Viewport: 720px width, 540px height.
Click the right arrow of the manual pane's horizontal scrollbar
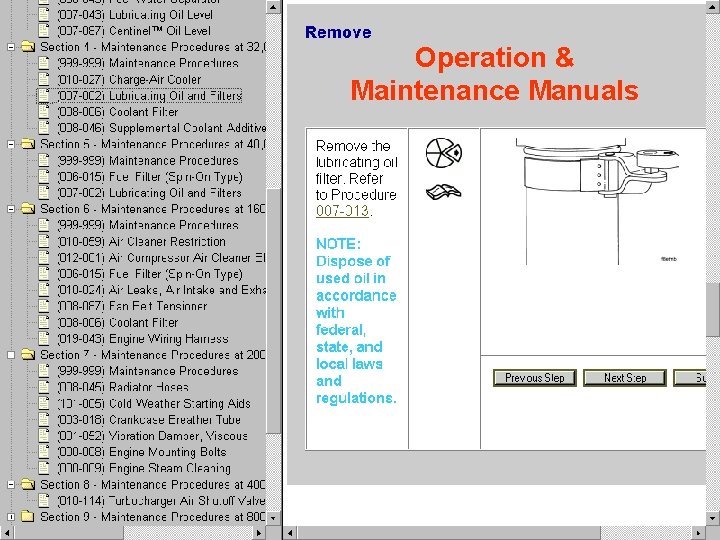[698, 533]
